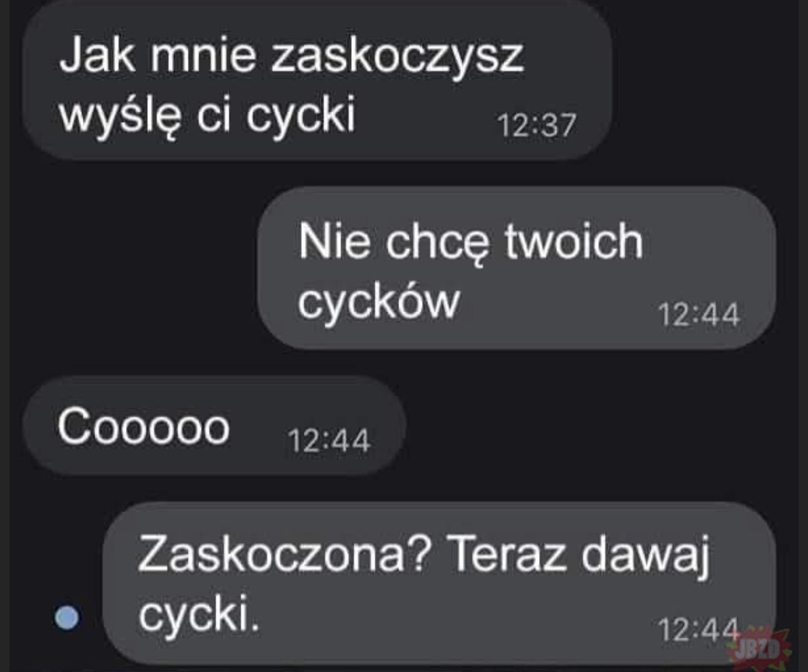Tap the "Zaskoczona? Teraz dawaj" message bubble

point(439,583)
